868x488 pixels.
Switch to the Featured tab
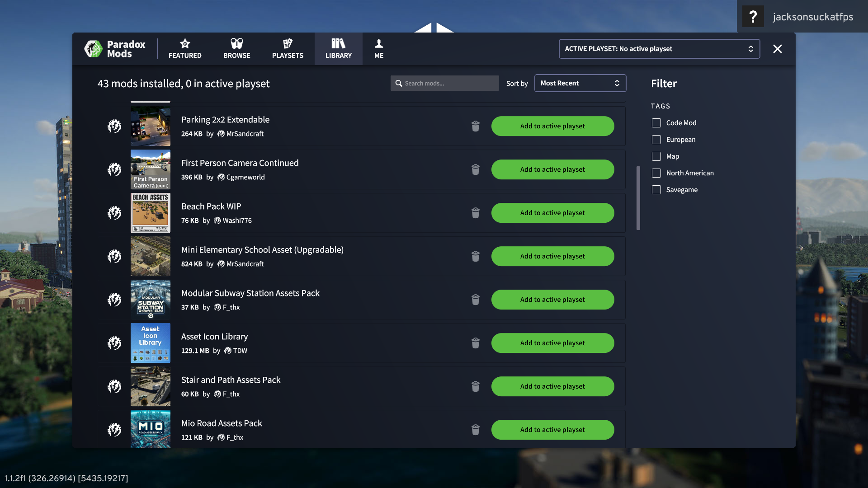click(x=185, y=49)
